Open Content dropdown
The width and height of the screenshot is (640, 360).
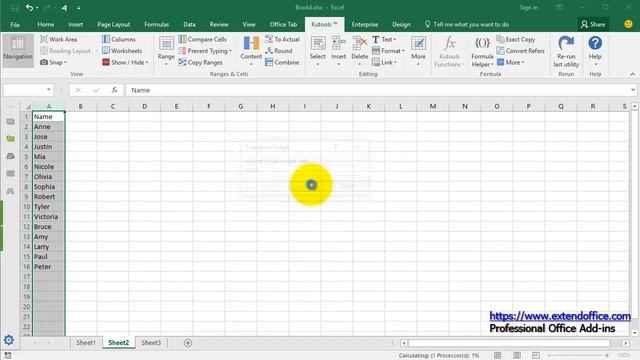click(251, 51)
